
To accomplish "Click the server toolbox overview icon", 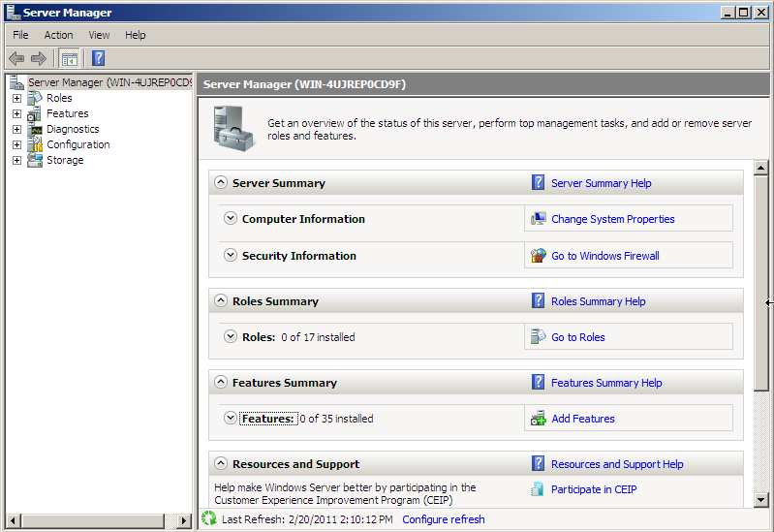I will coord(233,128).
